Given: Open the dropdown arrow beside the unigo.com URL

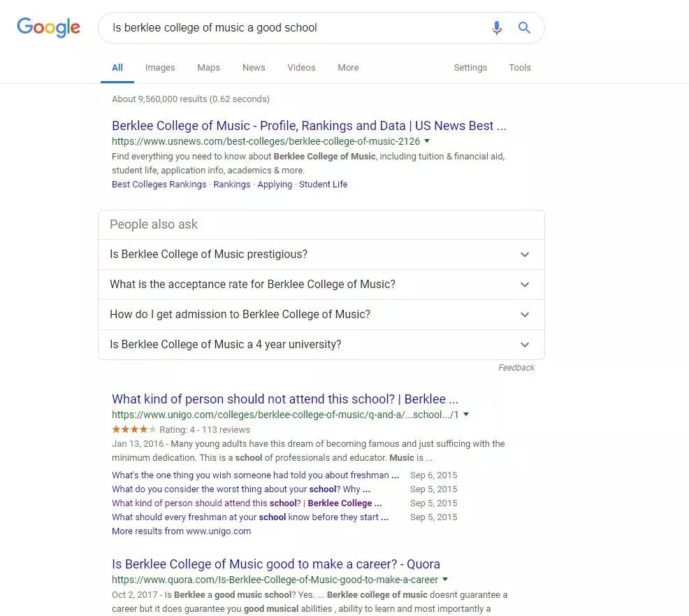Looking at the screenshot, I should click(x=466, y=415).
